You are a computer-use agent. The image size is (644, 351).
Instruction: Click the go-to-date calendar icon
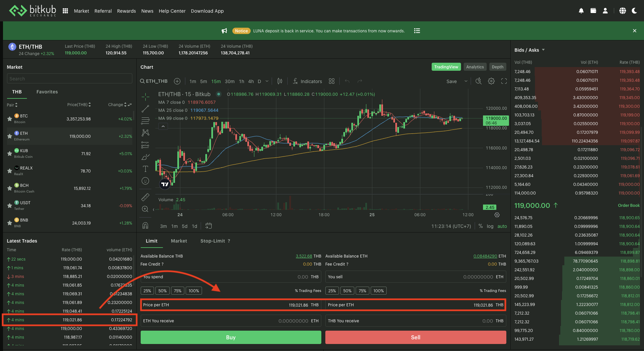[209, 226]
